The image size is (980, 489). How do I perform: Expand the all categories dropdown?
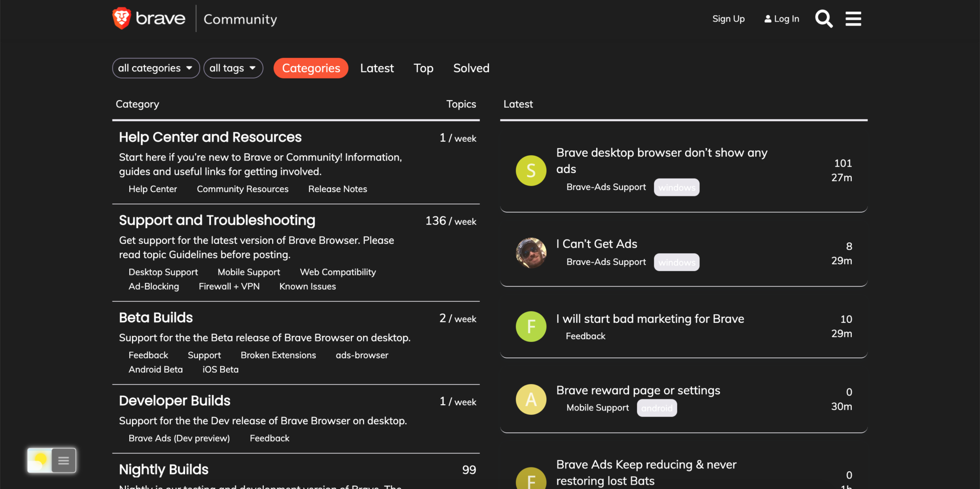click(x=156, y=68)
